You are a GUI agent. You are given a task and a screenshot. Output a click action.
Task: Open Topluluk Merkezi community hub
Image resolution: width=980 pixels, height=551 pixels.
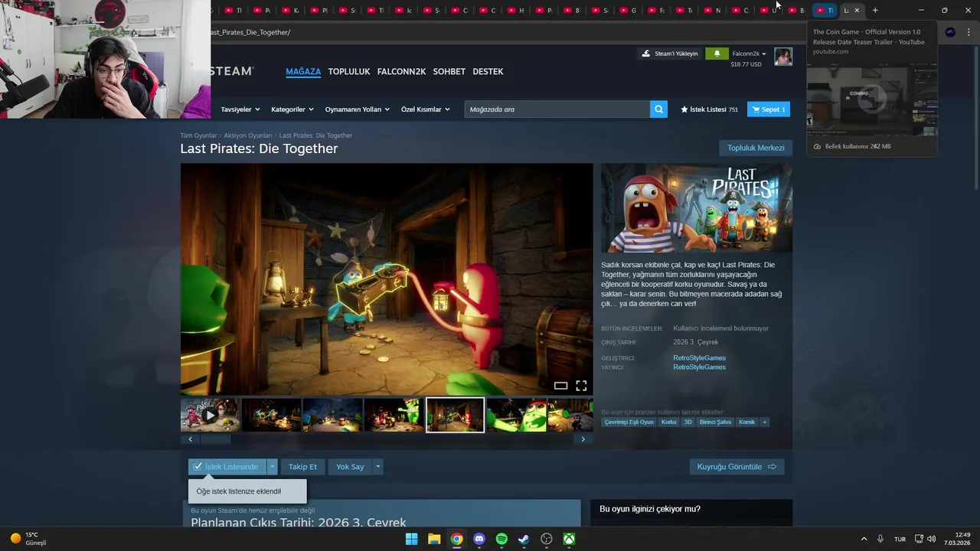click(756, 148)
